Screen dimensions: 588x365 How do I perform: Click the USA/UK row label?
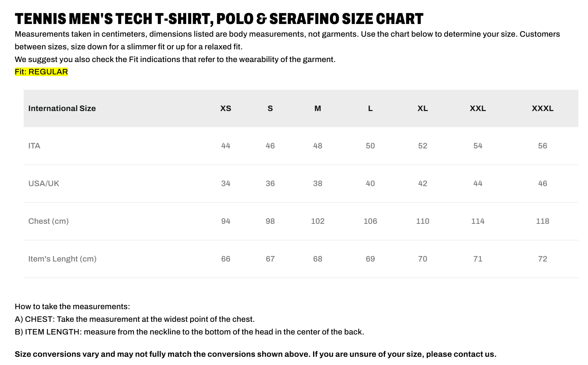click(44, 183)
